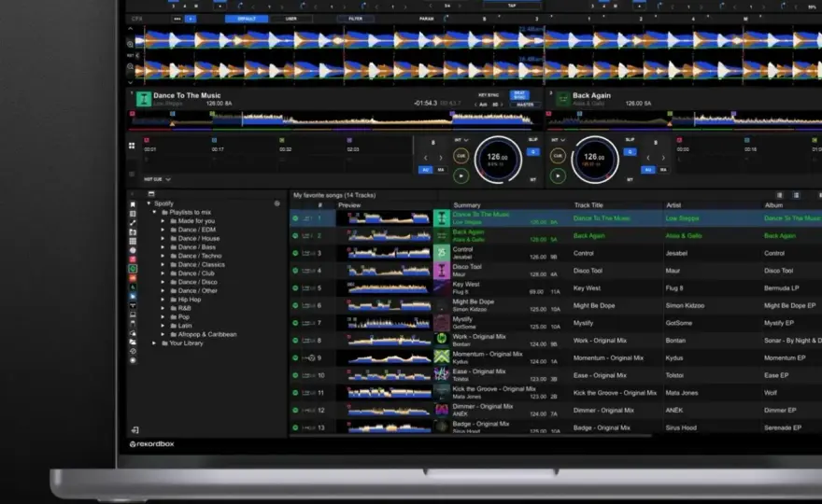Hit the CUE button on deck 1
Image resolution: width=822 pixels, height=504 pixels.
461,156
